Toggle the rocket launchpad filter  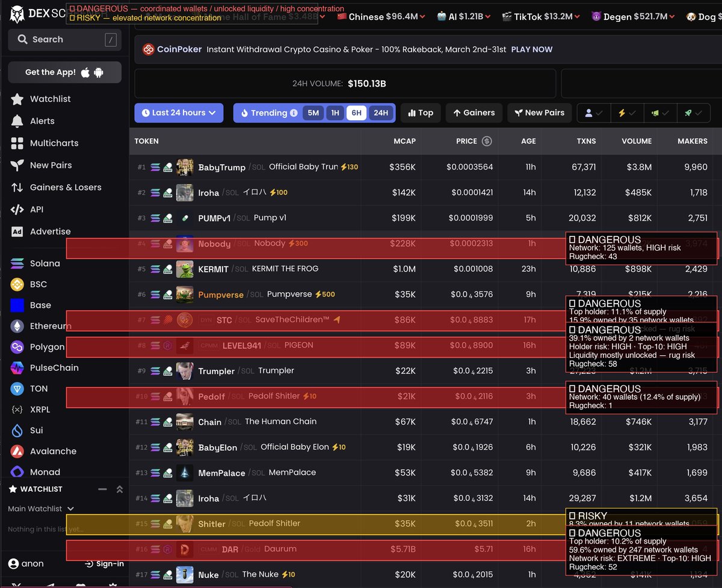tap(693, 113)
